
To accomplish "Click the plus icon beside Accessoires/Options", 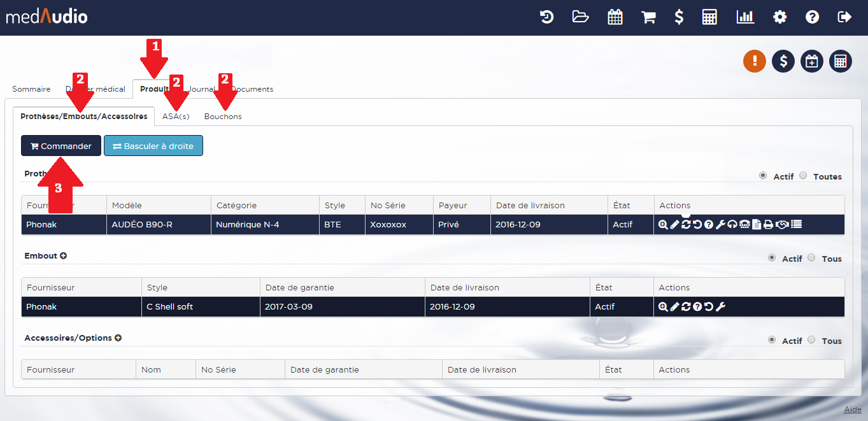I will (x=118, y=338).
